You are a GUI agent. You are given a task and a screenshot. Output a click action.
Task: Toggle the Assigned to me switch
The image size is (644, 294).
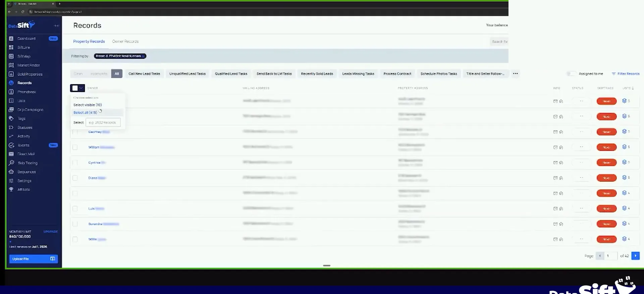click(x=571, y=73)
